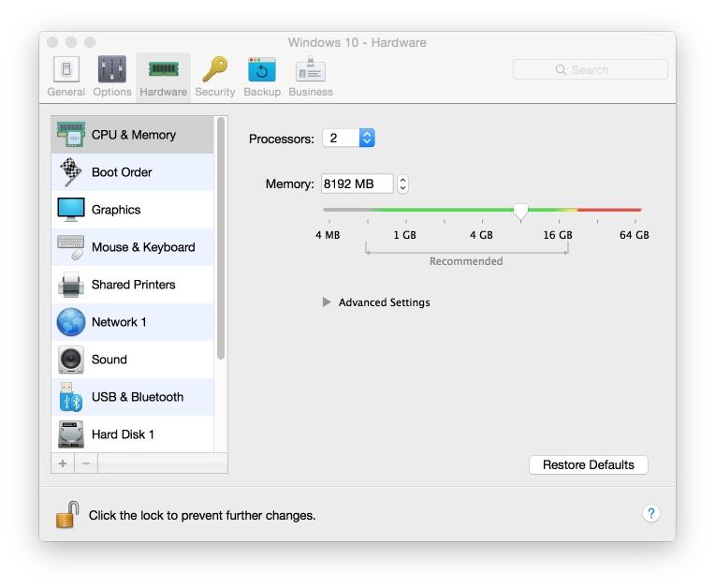This screenshot has height=588, width=715.
Task: Switch to the Backup tab label
Action: point(262,92)
